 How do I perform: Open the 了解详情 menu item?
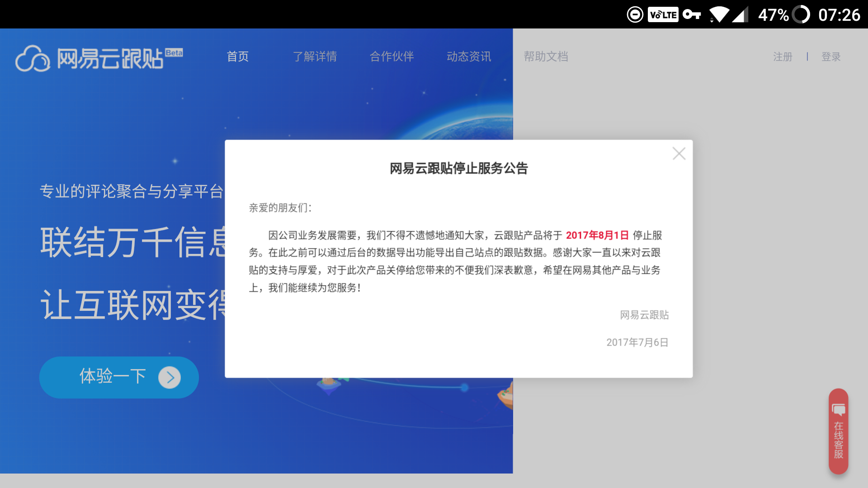point(315,56)
